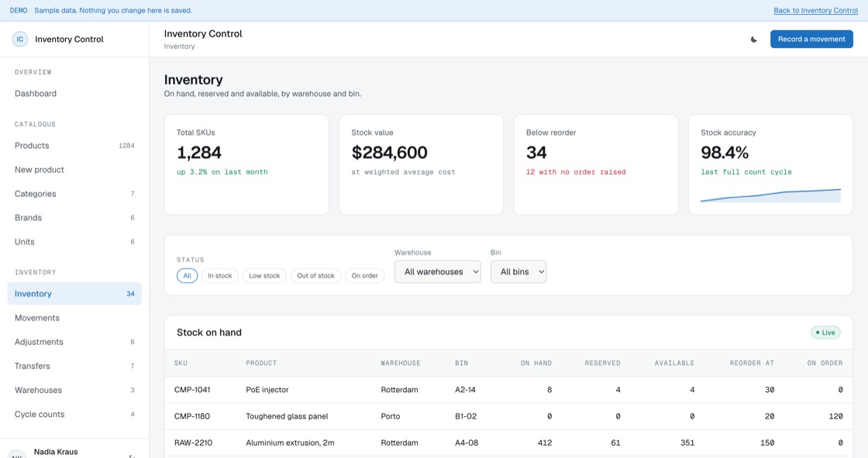This screenshot has width=868, height=458.
Task: Open Movements in the sidebar
Action: pos(74,318)
